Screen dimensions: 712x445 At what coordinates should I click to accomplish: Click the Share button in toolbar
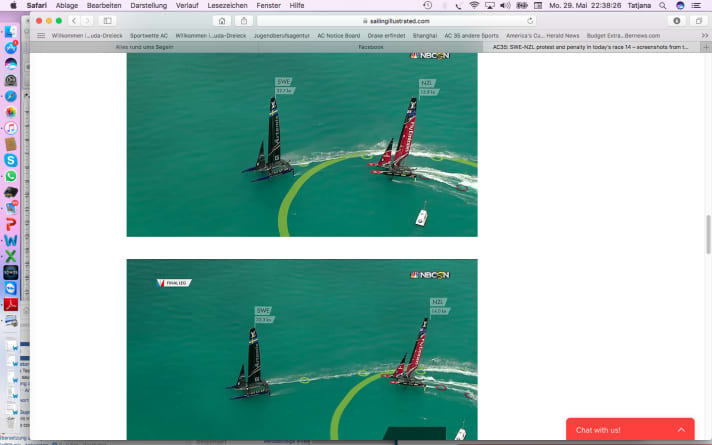click(x=244, y=21)
